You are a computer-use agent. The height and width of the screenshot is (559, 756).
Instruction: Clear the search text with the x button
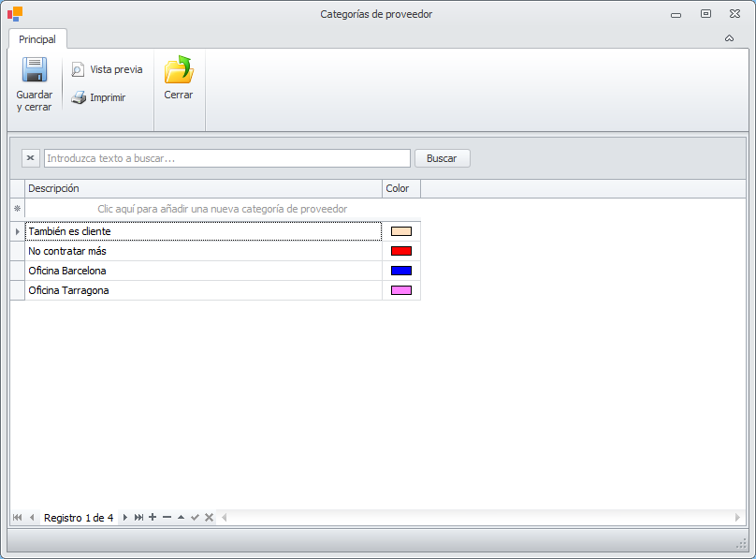pyautogui.click(x=30, y=158)
